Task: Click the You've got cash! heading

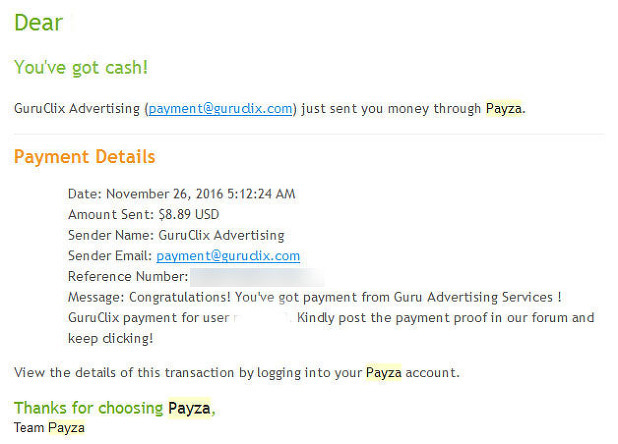Action: point(81,67)
